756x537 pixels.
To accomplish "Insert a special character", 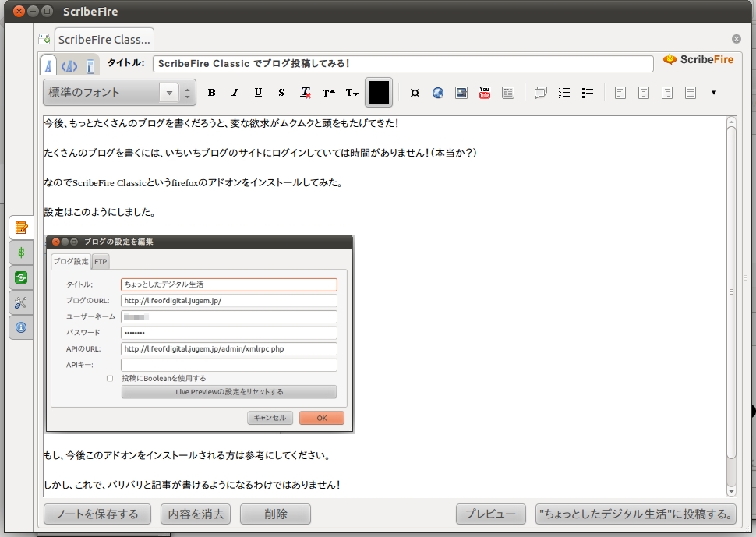I will tap(415, 93).
